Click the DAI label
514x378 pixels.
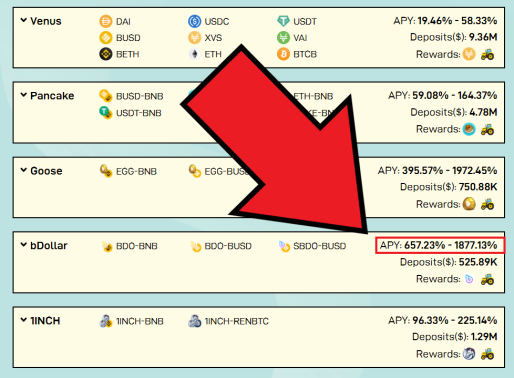(x=123, y=22)
